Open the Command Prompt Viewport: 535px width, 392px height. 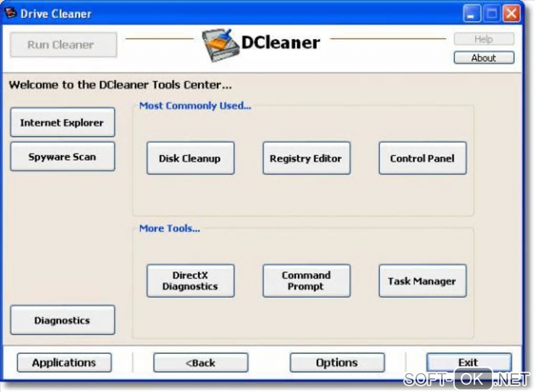click(x=306, y=280)
